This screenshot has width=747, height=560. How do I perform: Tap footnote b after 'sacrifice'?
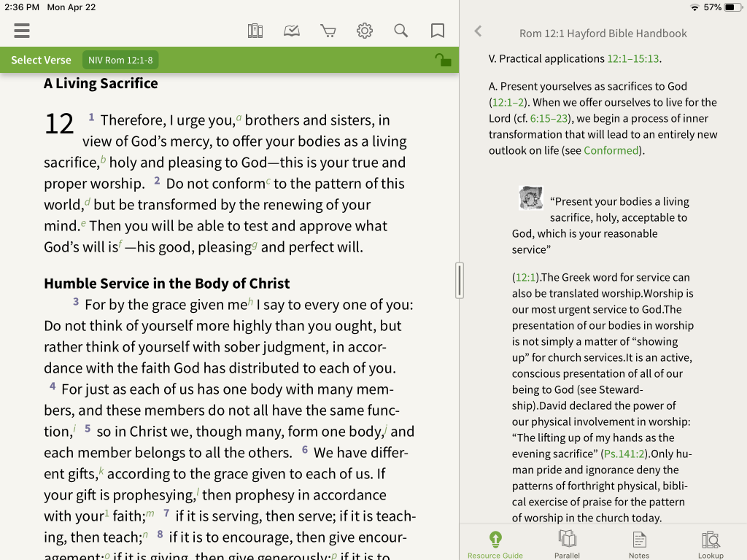(103, 160)
